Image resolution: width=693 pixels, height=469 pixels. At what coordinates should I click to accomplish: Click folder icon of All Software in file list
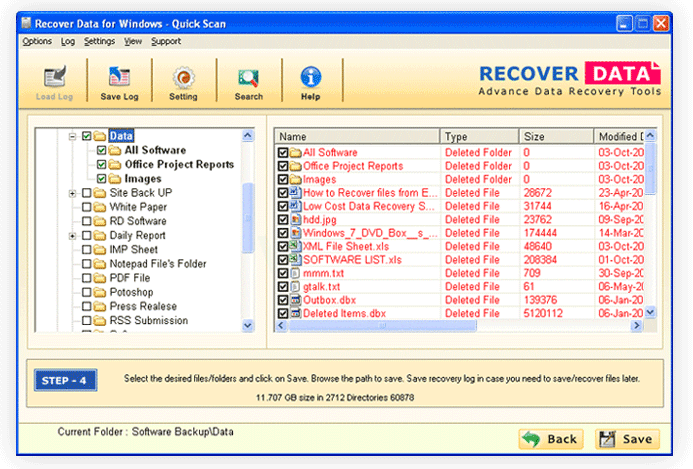pos(295,153)
